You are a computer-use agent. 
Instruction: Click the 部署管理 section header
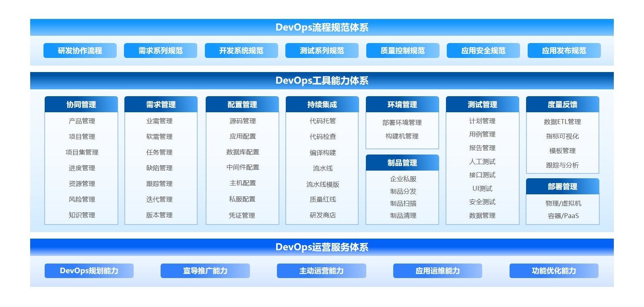562,187
